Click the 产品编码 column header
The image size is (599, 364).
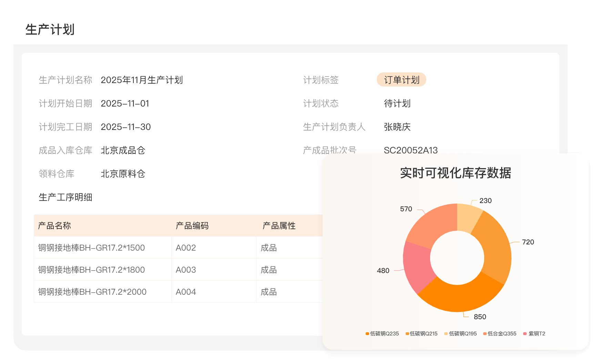pyautogui.click(x=192, y=226)
